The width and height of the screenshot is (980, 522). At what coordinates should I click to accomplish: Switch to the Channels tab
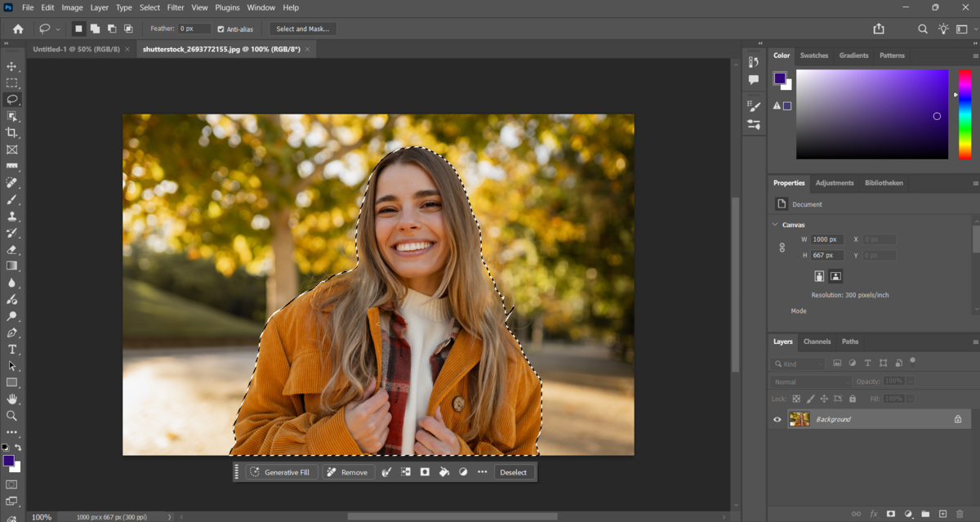[817, 341]
